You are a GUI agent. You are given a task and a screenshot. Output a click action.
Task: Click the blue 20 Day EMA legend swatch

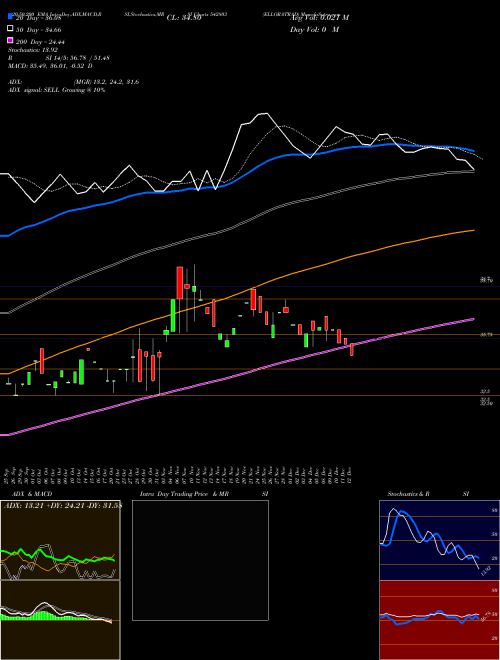click(x=10, y=17)
